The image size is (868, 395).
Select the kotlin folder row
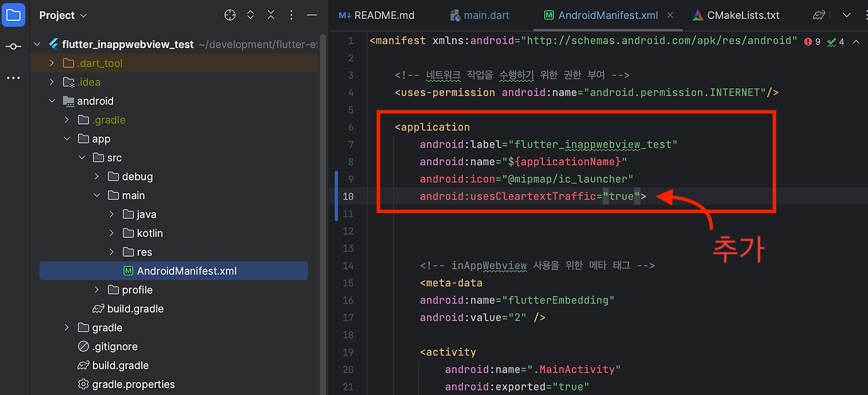pos(174,233)
